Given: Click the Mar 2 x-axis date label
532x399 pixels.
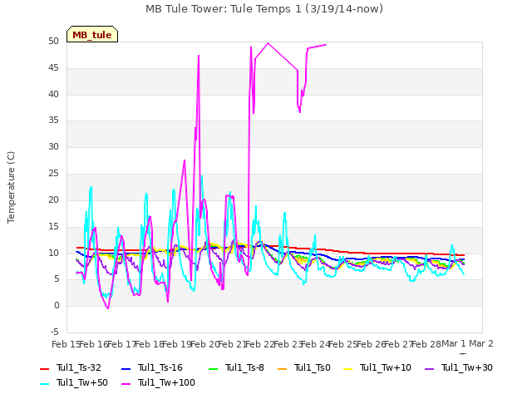Looking at the screenshot, I should [481, 344].
